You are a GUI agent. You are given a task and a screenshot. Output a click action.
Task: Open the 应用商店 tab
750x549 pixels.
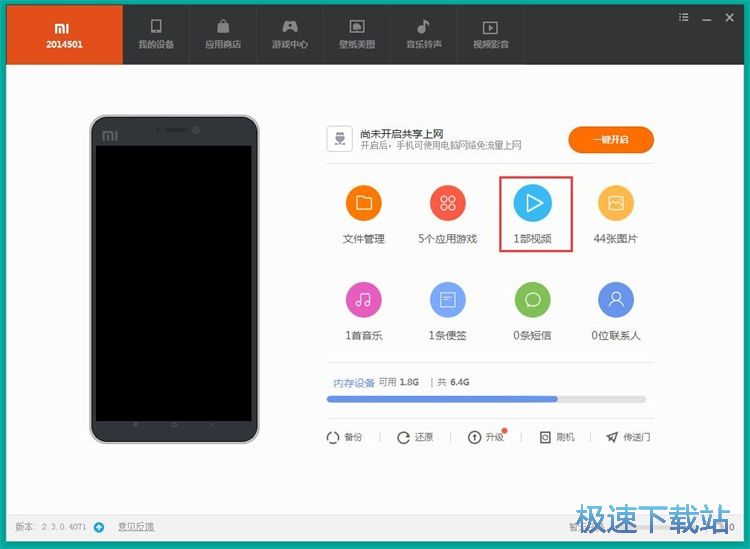(223, 35)
